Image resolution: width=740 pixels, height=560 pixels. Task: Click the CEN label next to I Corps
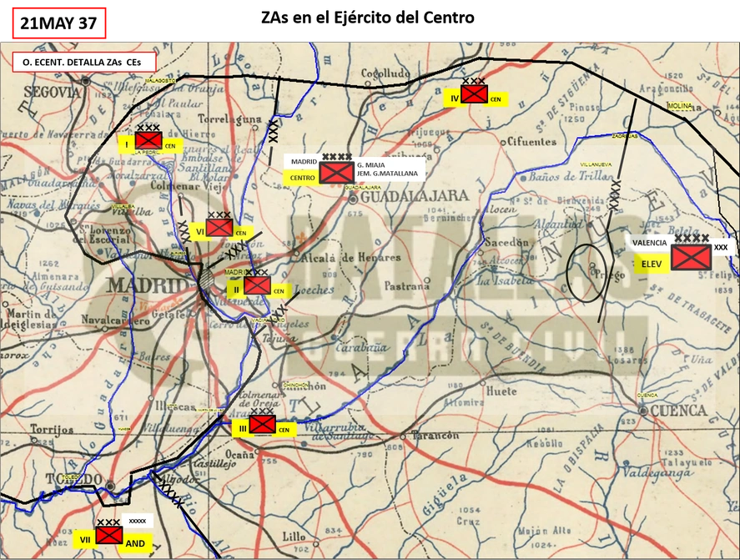pos(170,146)
